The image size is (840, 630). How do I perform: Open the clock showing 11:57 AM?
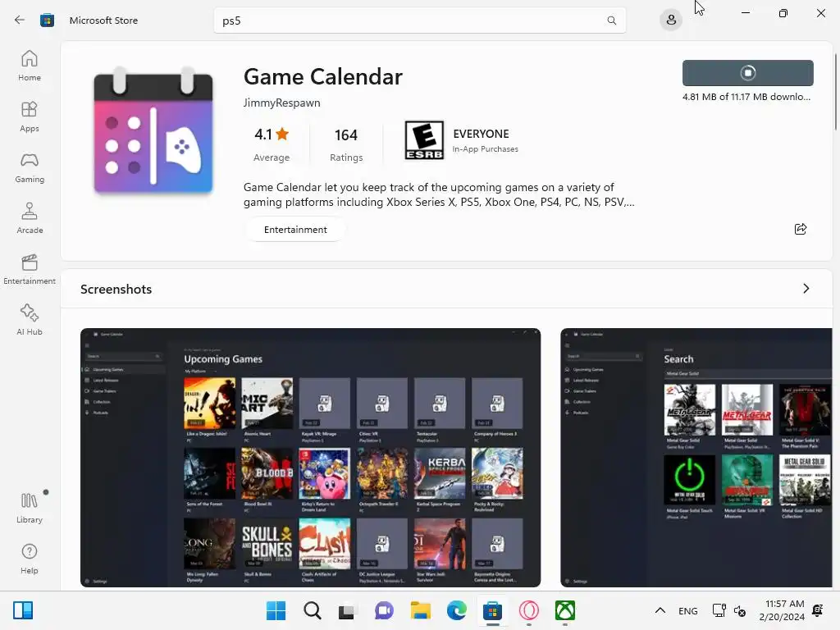point(782,610)
